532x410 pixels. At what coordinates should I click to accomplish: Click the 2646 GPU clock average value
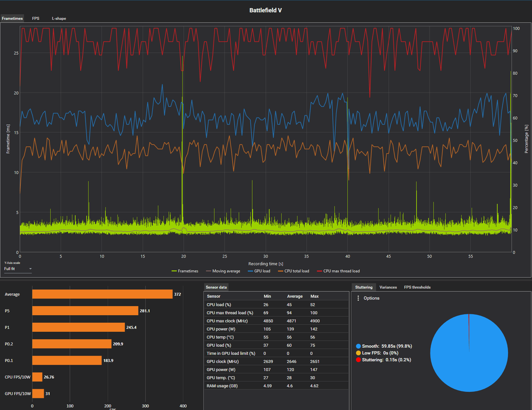pos(291,361)
